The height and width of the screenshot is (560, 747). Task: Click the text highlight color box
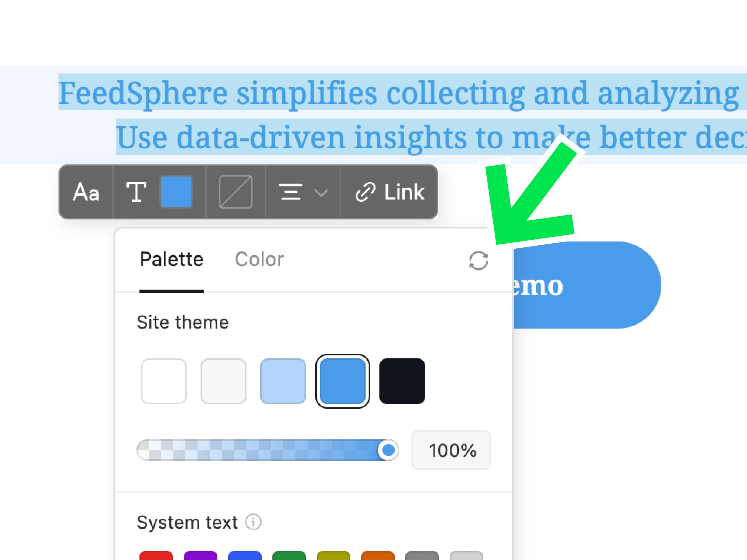(x=235, y=192)
